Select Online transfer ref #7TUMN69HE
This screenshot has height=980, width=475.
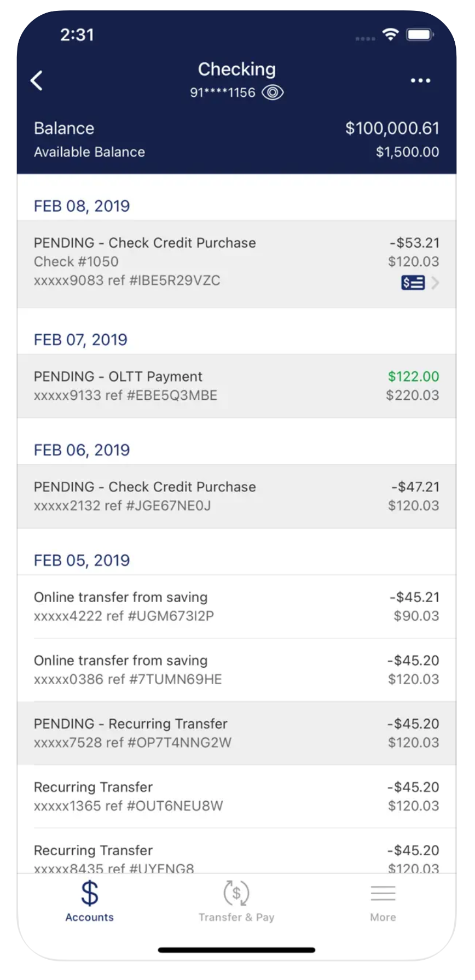tap(236, 670)
